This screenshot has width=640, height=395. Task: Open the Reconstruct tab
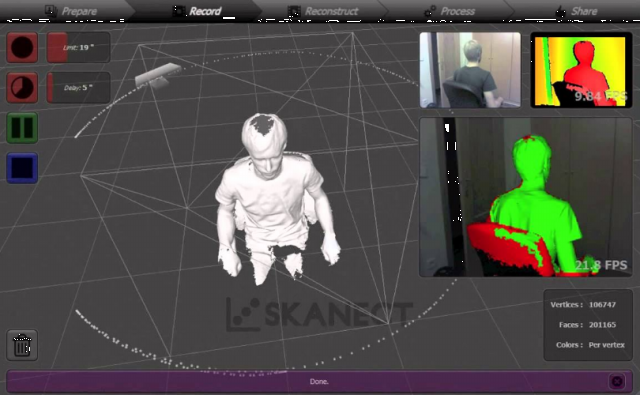tap(323, 11)
